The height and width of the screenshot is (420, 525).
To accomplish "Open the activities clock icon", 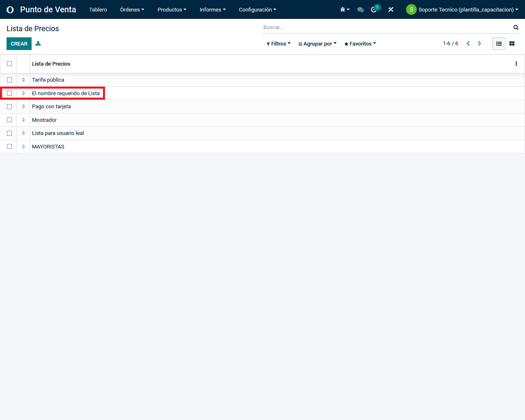I will click(374, 9).
